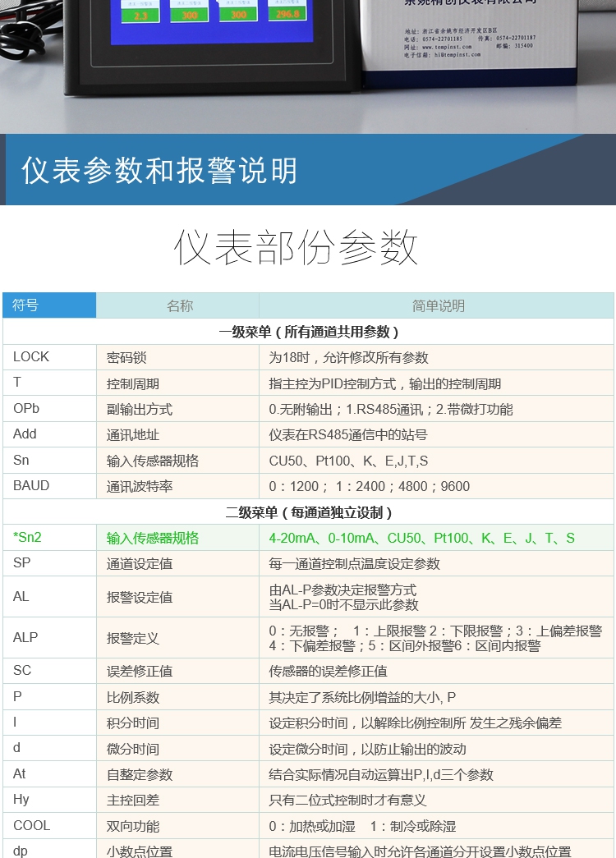Viewport: 616px width, 858px height.
Task: Click the 'd' symbol cell
Action: click(49, 749)
